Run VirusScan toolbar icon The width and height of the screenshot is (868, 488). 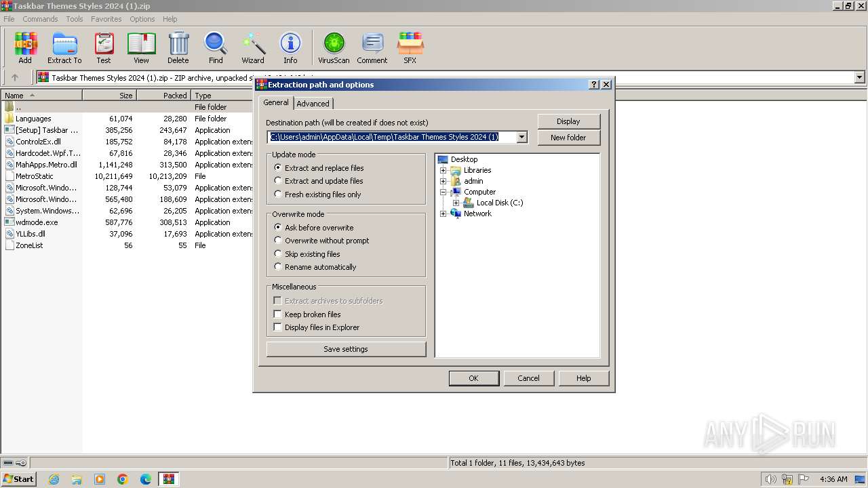[x=334, y=47]
